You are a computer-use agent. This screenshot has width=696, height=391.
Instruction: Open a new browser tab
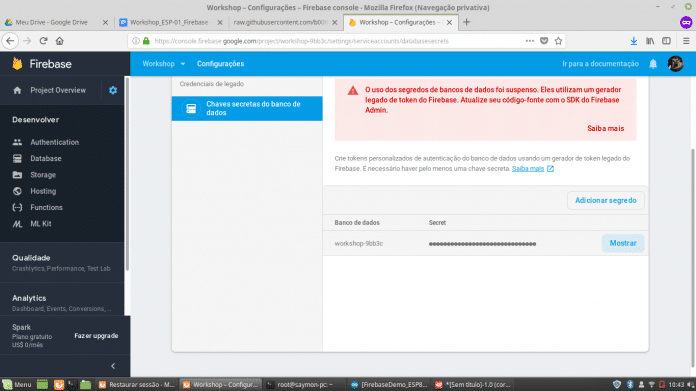tap(467, 22)
